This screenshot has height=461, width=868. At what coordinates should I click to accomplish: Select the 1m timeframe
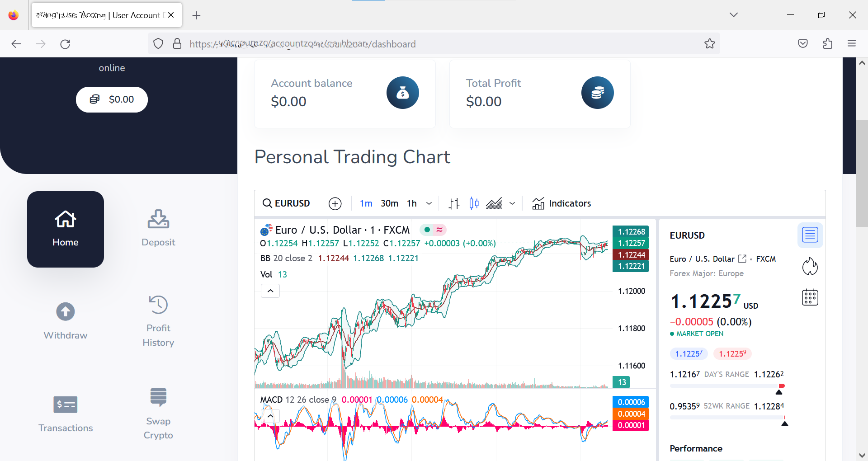click(x=366, y=204)
